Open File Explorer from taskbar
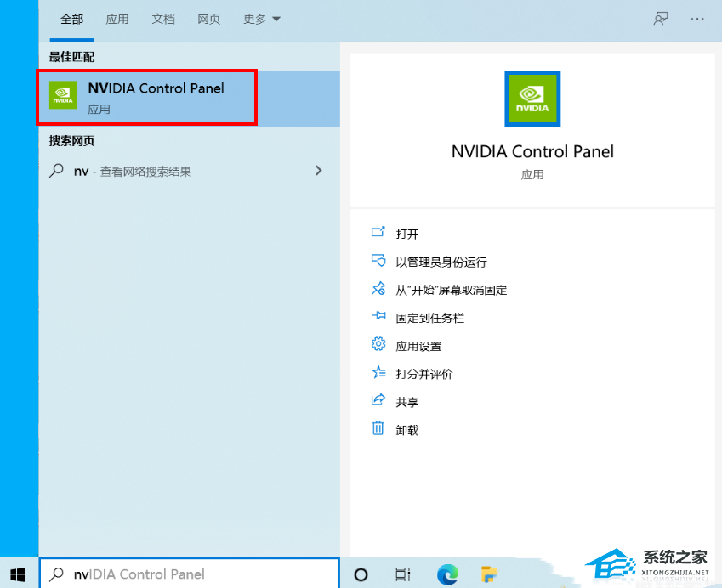This screenshot has width=722, height=588. coord(490,574)
